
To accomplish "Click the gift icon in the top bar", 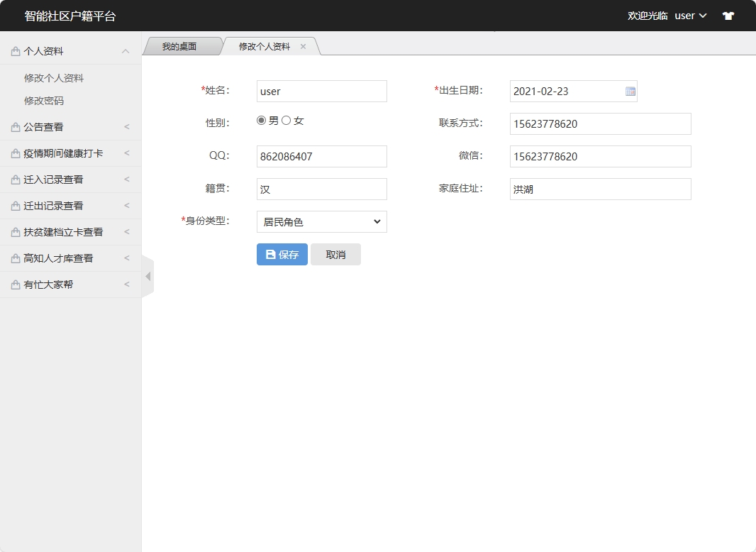I will (x=728, y=15).
